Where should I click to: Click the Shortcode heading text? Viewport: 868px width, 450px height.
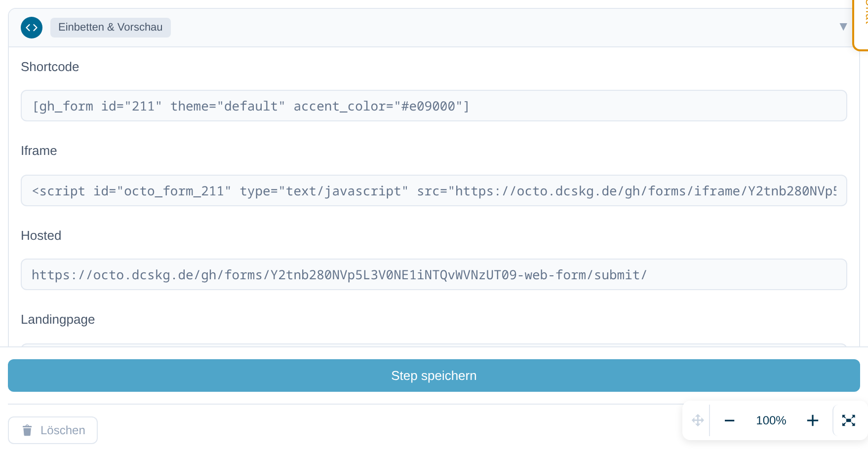[50, 67]
